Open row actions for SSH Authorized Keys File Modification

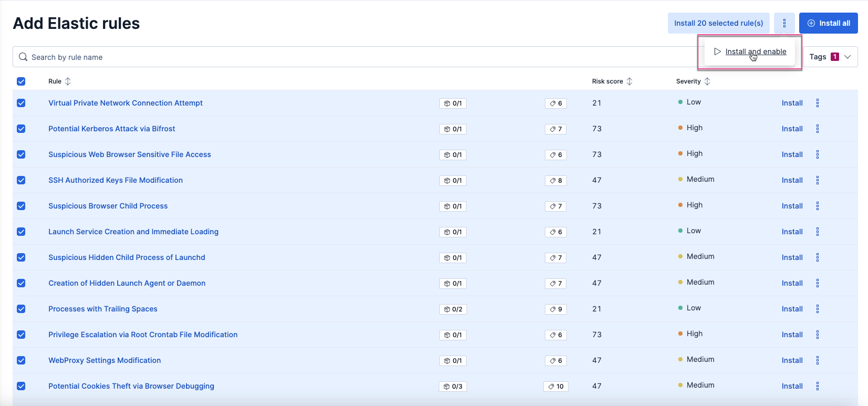tap(817, 180)
